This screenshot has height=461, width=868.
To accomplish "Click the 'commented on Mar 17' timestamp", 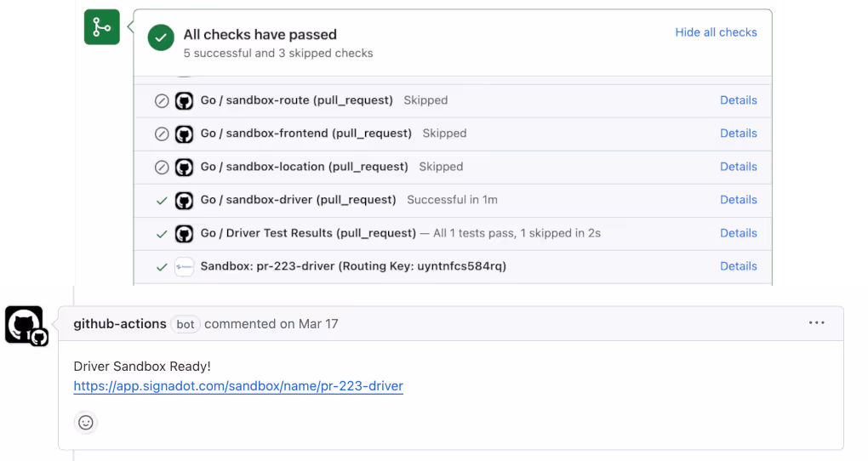I will click(271, 324).
